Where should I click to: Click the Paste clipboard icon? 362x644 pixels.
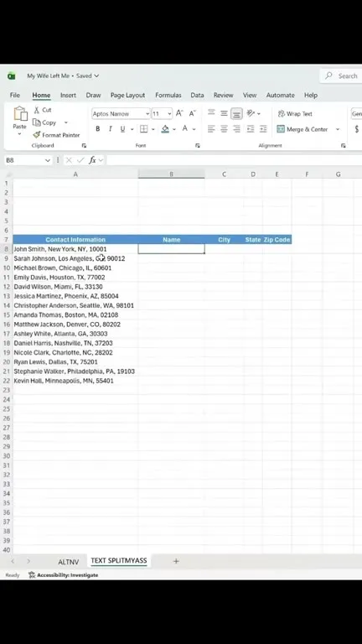point(20,113)
